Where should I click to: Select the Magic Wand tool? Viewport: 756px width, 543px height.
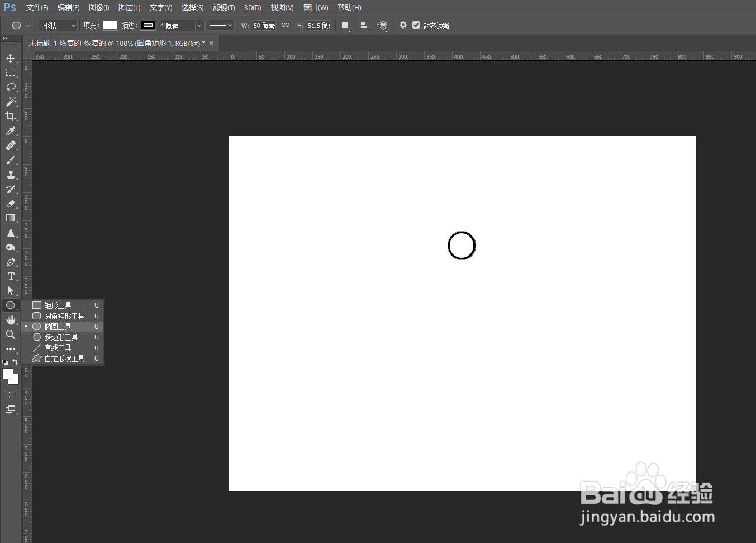coord(10,102)
